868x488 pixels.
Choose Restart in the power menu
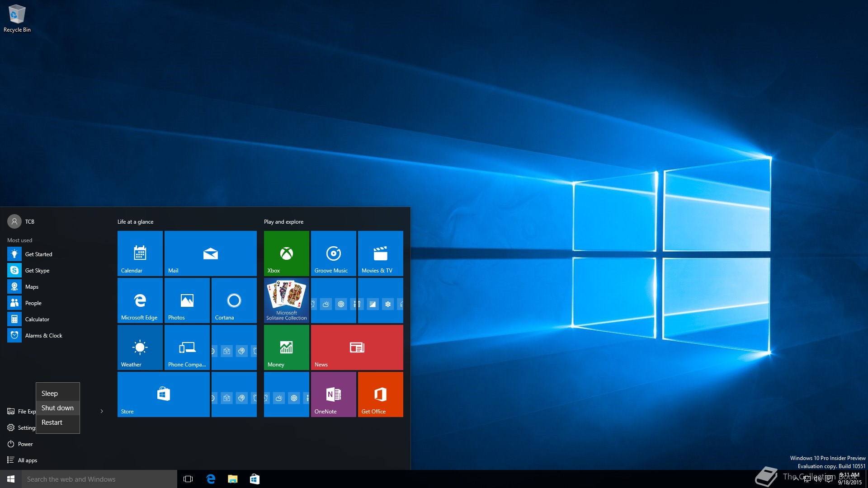(x=52, y=422)
